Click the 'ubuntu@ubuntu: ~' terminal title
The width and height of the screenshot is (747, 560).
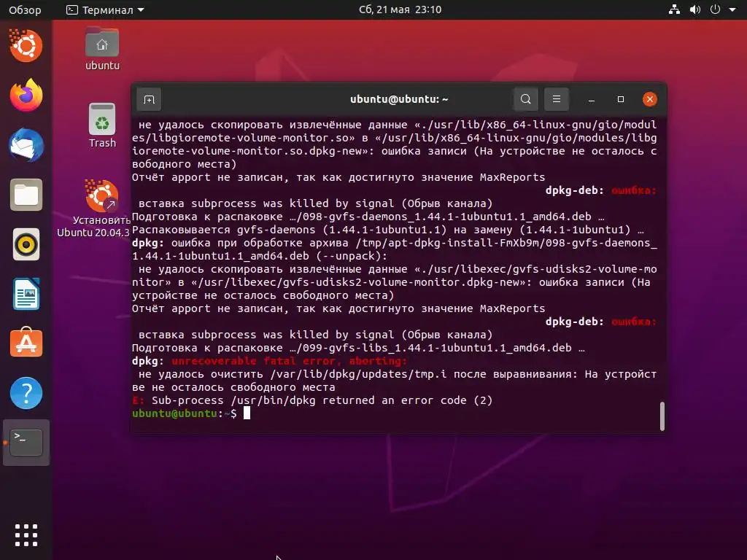point(399,99)
